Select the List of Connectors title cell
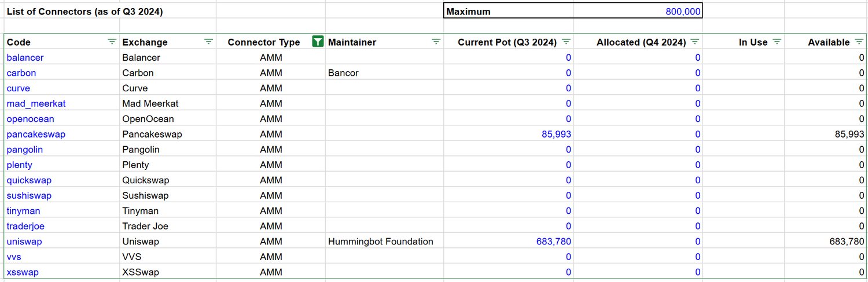The image size is (868, 282). pyautogui.click(x=85, y=12)
